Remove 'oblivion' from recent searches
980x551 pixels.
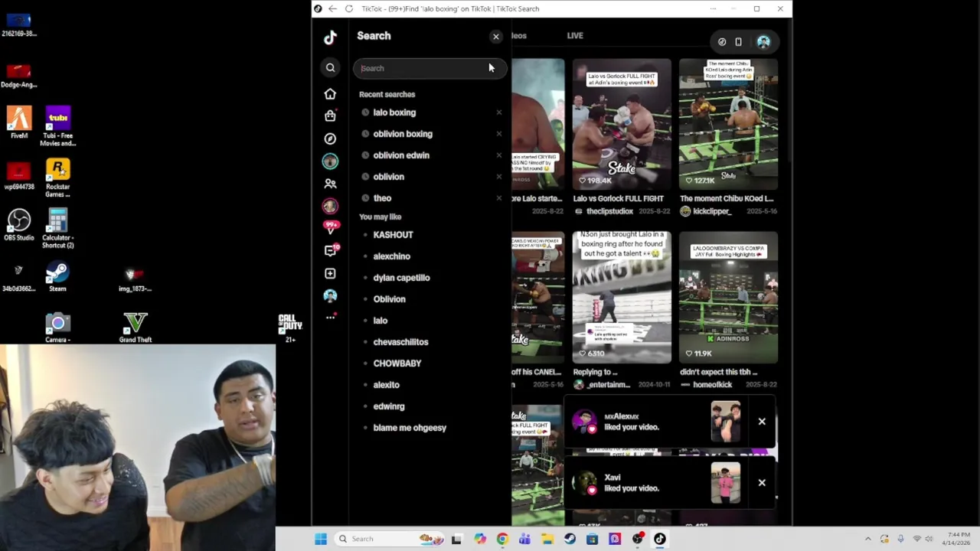click(498, 177)
